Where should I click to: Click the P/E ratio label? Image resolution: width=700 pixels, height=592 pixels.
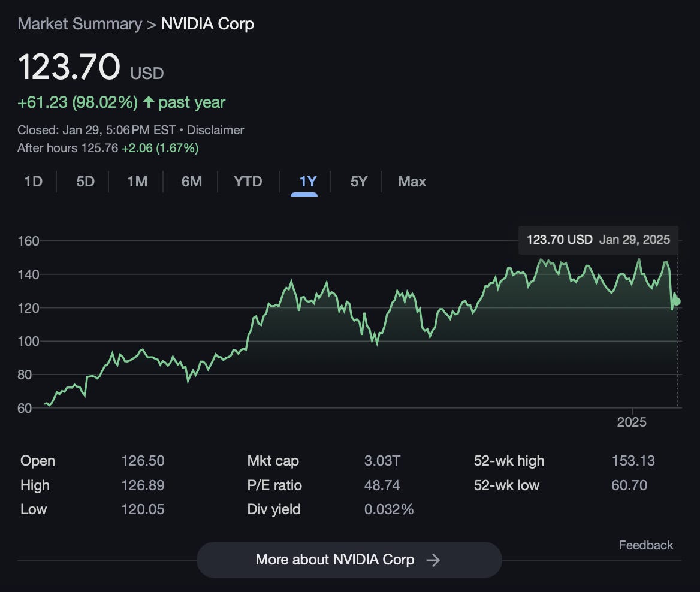pyautogui.click(x=274, y=485)
